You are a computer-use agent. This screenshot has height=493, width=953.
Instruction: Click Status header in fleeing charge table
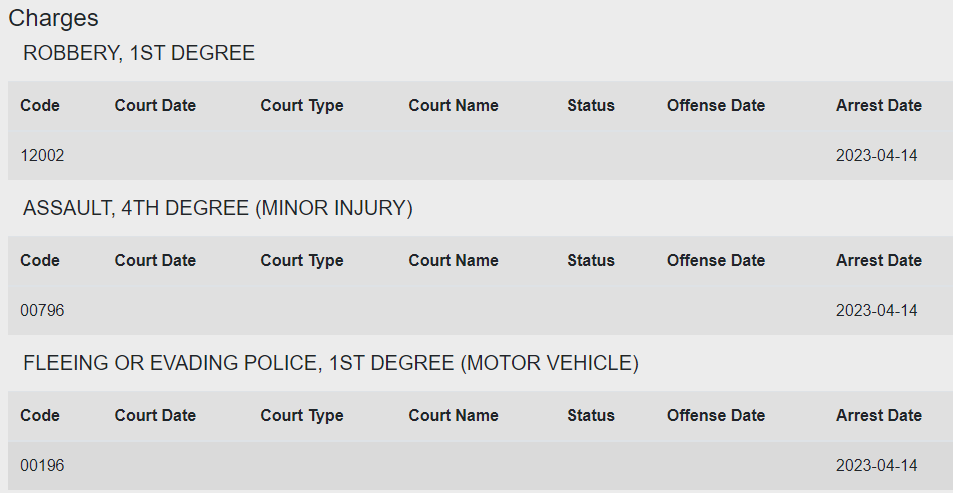pos(591,415)
